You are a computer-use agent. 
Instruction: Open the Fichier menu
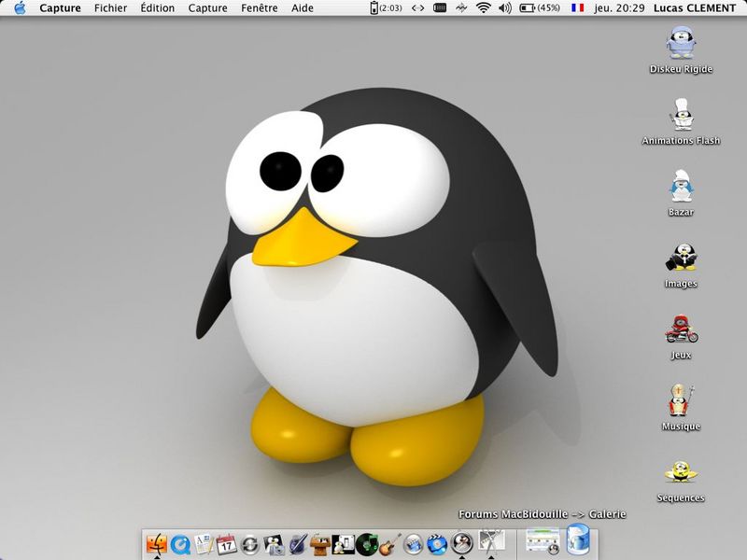point(110,8)
